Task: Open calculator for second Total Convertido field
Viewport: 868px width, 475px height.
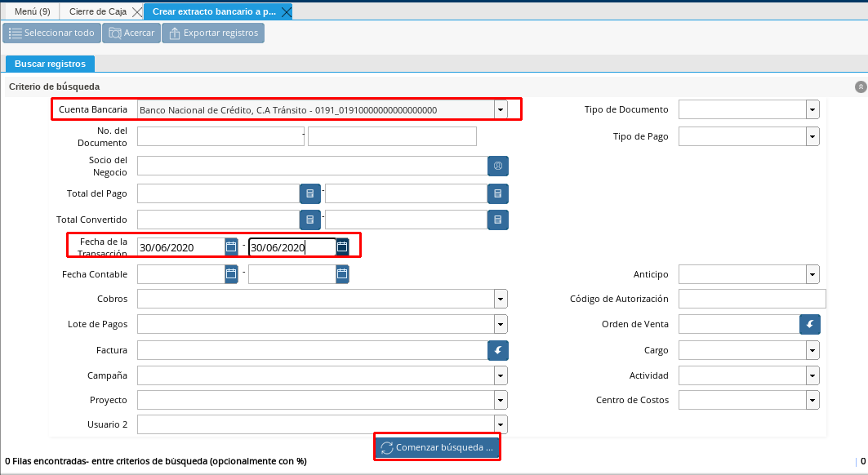Action: coord(497,220)
